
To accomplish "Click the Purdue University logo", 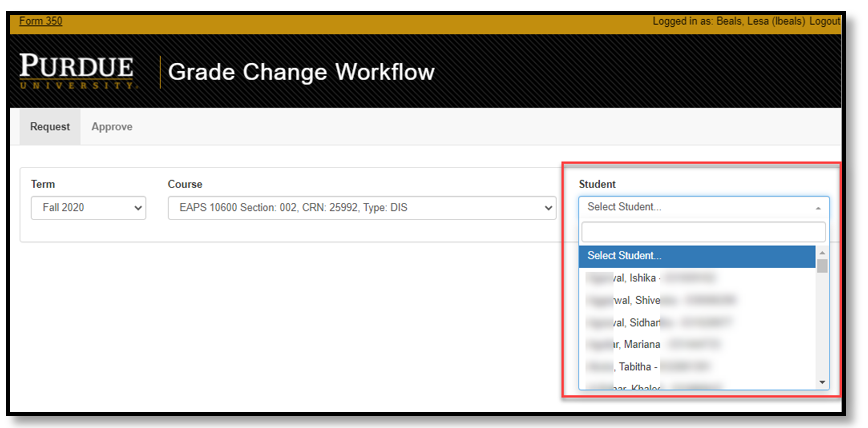I will click(x=77, y=72).
